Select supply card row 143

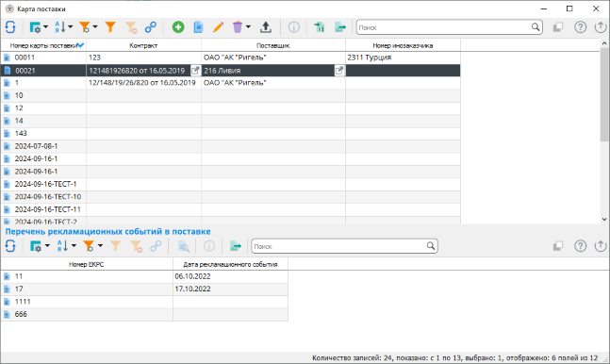tap(230, 134)
